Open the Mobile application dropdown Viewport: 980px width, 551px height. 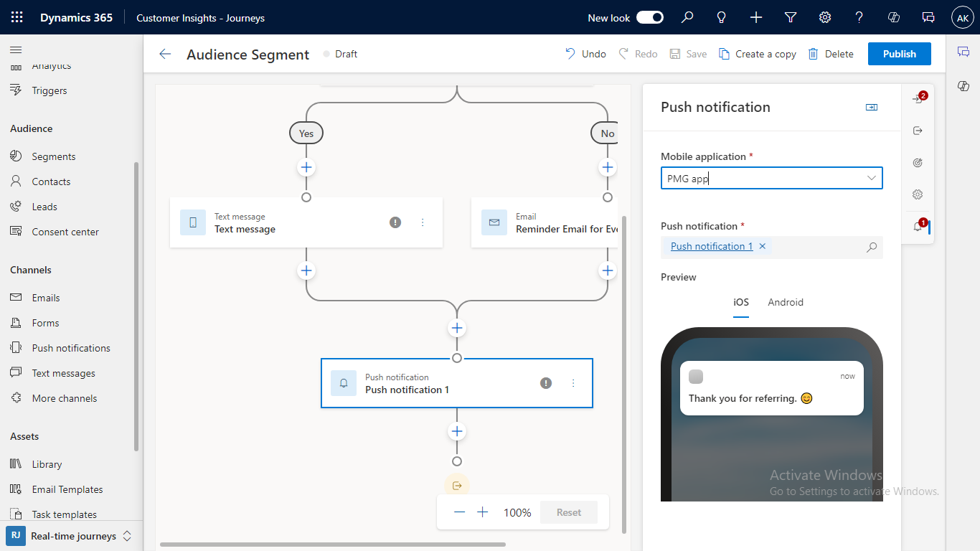coord(872,177)
